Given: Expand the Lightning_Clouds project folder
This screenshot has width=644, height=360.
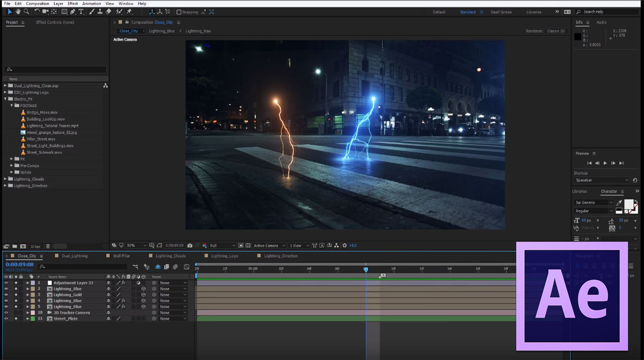Looking at the screenshot, I should pos(6,179).
